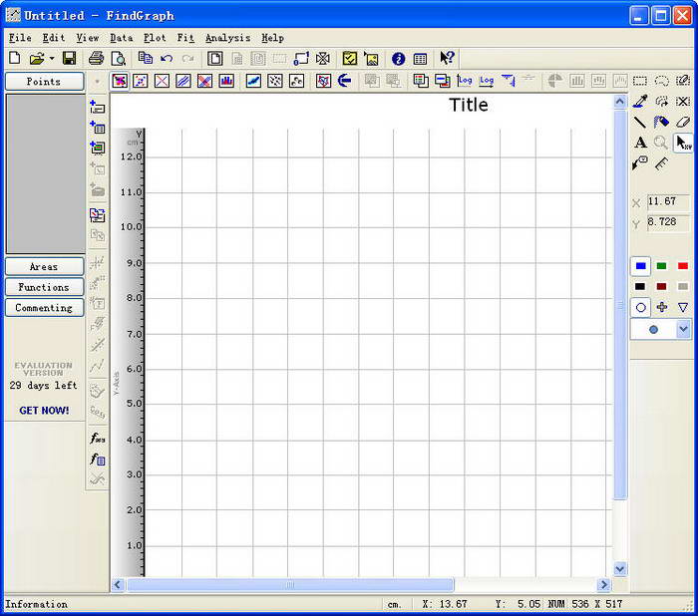
Task: Create a new document with the blank page icon
Action: (15, 58)
